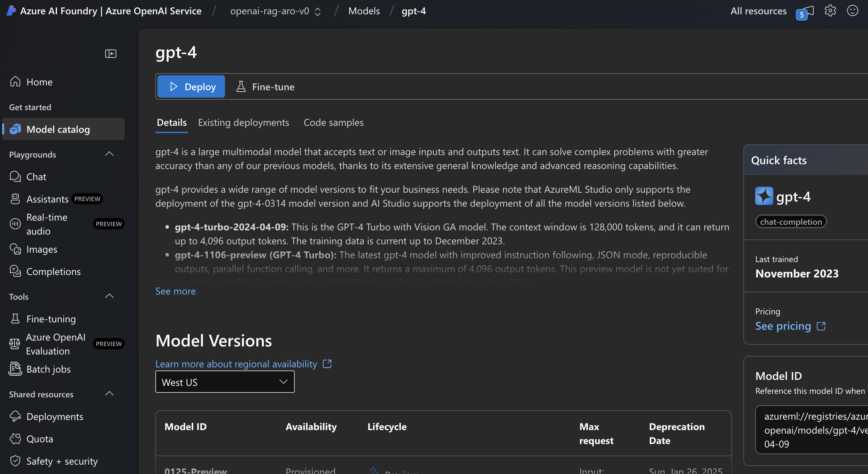
Task: Open the West US region dropdown
Action: tap(225, 382)
